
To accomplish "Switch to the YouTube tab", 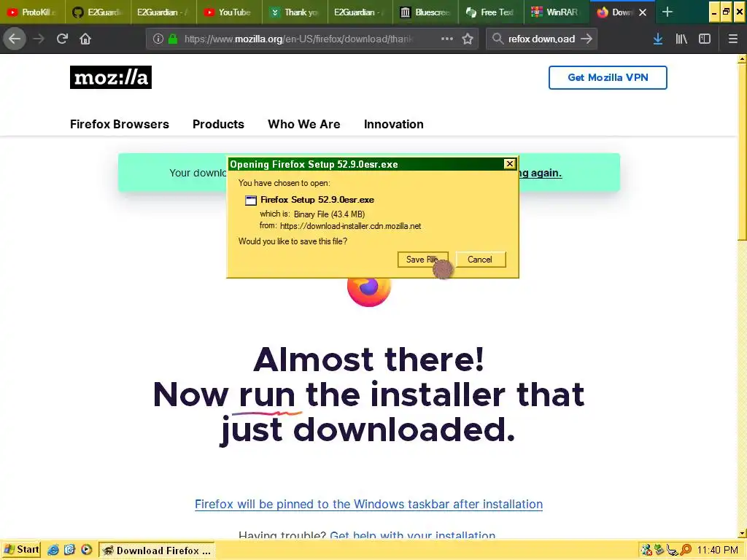I will (229, 12).
